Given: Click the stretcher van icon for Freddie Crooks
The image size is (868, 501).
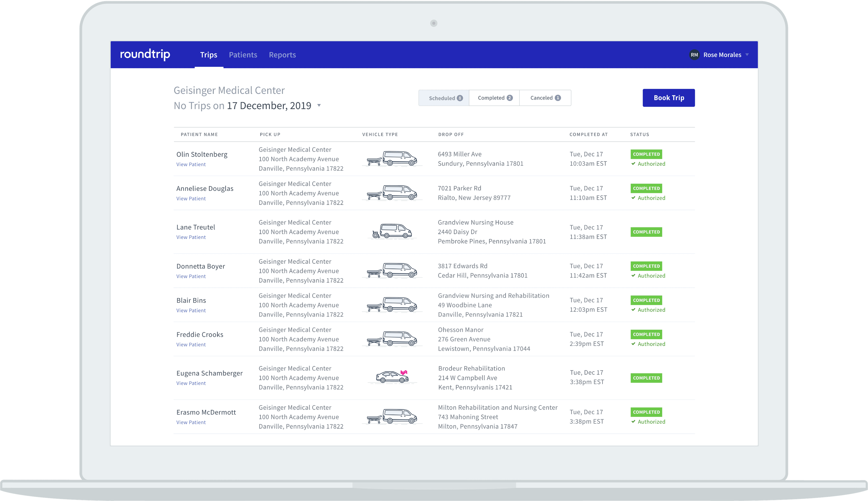Looking at the screenshot, I should pos(392,339).
